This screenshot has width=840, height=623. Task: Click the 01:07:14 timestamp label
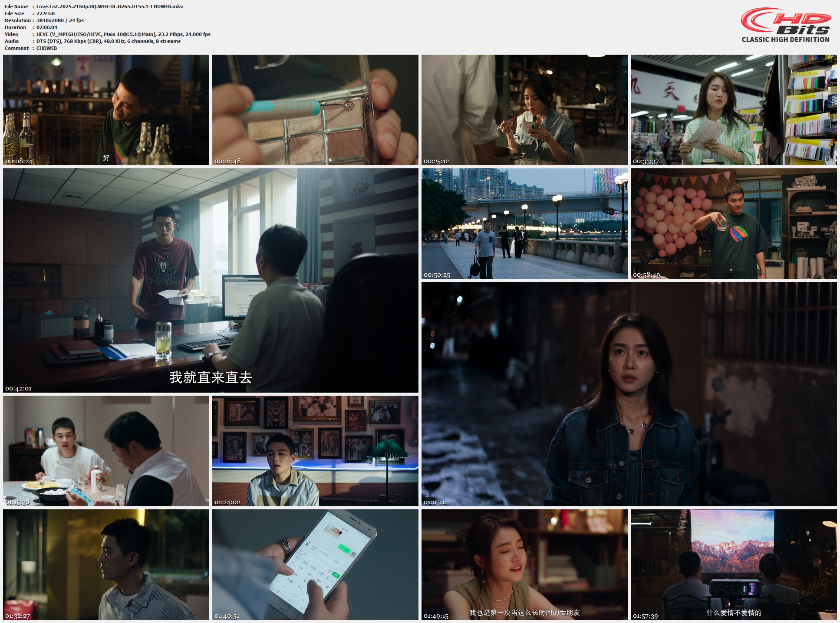(x=436, y=502)
